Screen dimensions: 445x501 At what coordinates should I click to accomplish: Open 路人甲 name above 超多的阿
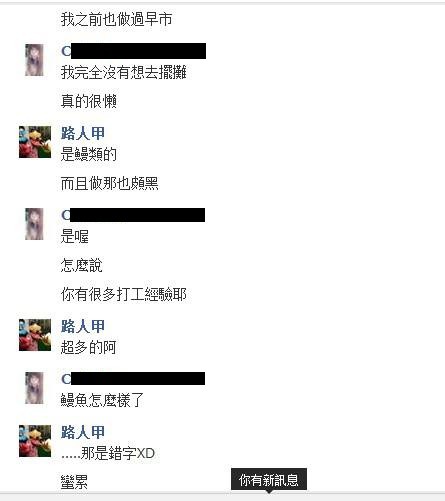pyautogui.click(x=83, y=326)
